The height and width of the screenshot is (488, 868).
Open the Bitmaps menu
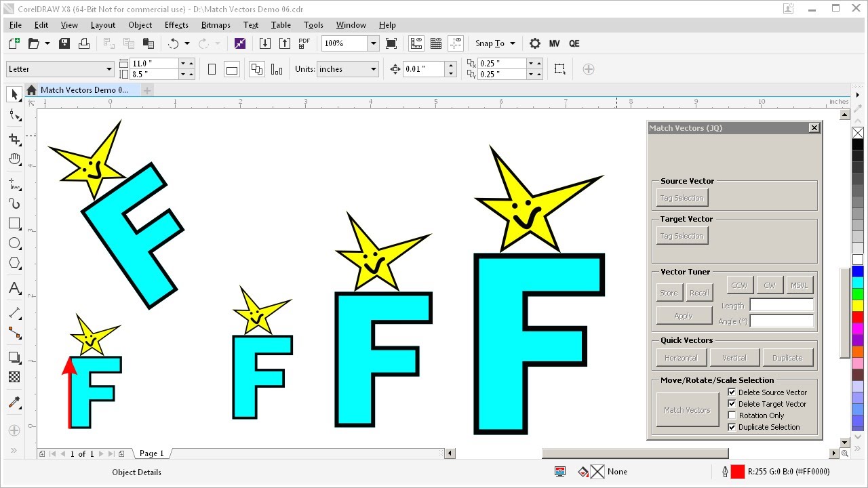pos(216,25)
